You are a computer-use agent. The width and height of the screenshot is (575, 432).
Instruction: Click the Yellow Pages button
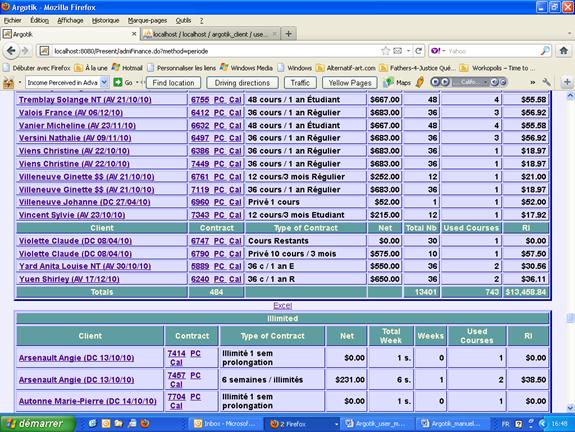[x=350, y=83]
